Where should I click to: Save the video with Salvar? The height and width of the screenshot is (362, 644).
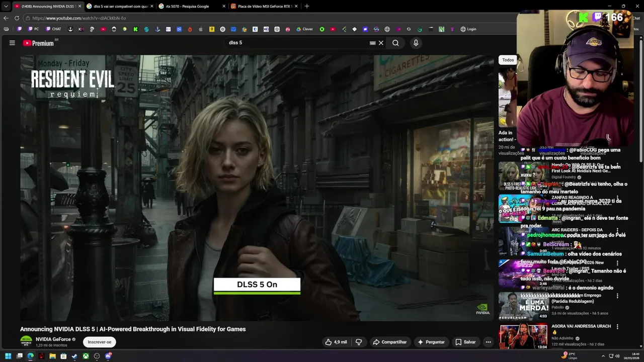(x=465, y=342)
